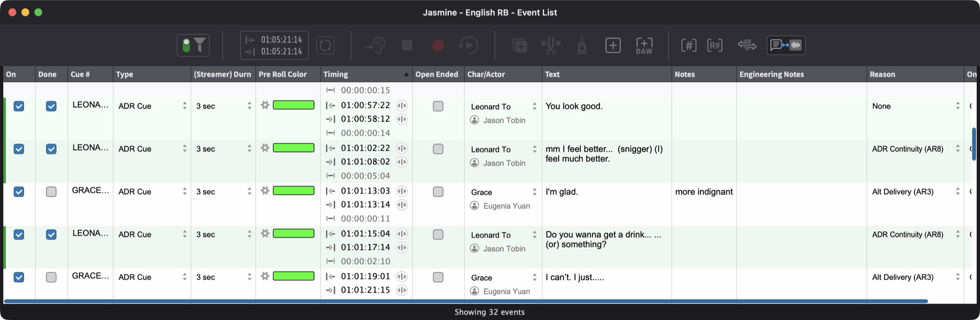980x320 pixels.
Task: Click nudge icon beside out-time 01:00:58:12
Action: 402,119
